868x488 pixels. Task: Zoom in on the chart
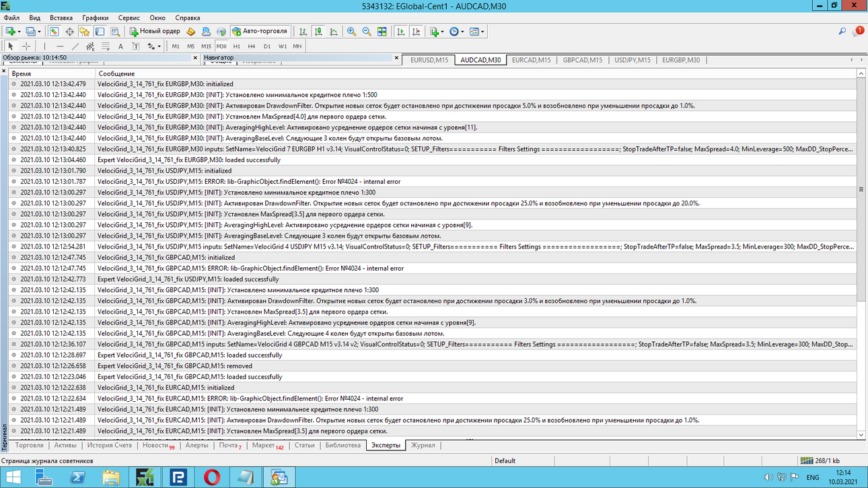(351, 31)
